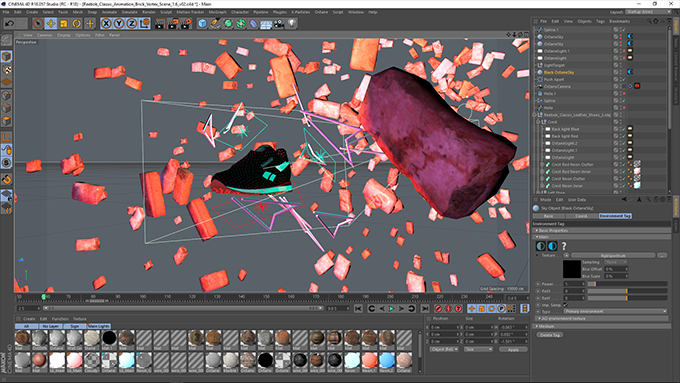Screen dimensions: 680x383
Task: Open the Type dropdown Primary environment
Action: pyautogui.click(x=615, y=311)
